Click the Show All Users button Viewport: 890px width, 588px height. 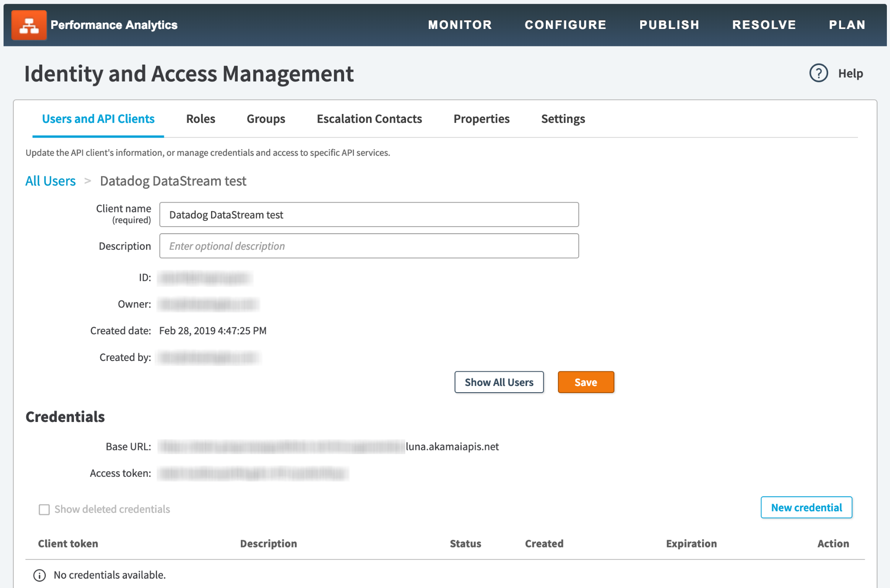click(499, 382)
